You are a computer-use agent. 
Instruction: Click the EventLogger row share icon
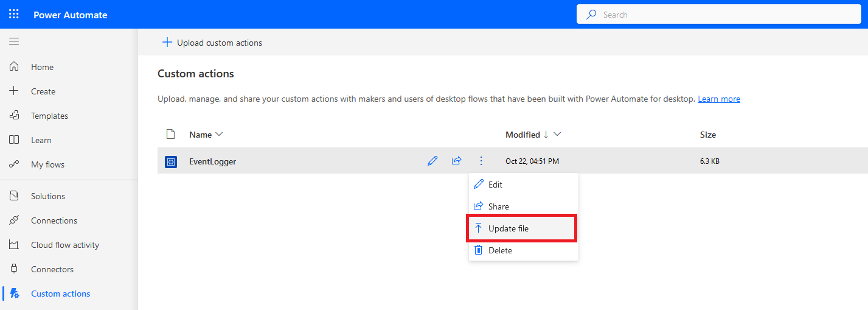pyautogui.click(x=456, y=161)
